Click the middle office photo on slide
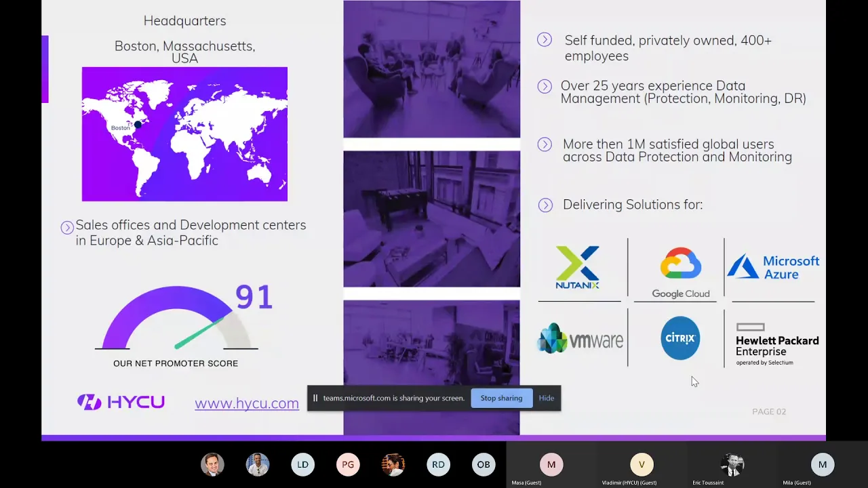The image size is (868, 488). pos(431,219)
